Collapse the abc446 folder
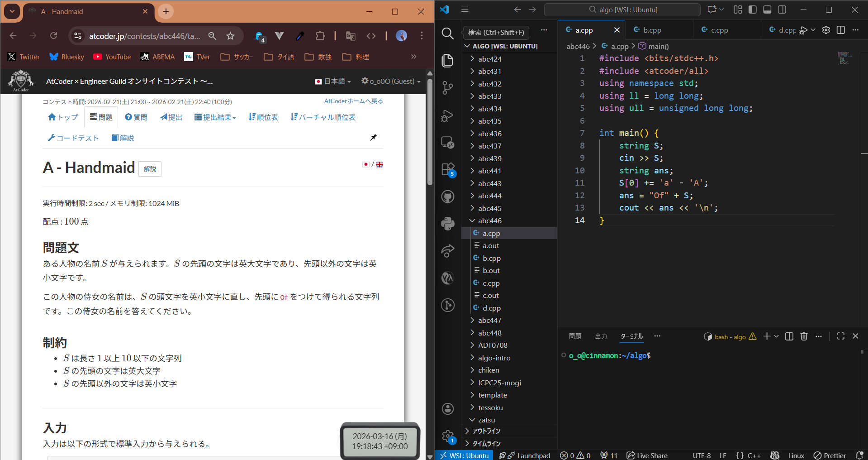The height and width of the screenshot is (460, 868). [x=489, y=221]
